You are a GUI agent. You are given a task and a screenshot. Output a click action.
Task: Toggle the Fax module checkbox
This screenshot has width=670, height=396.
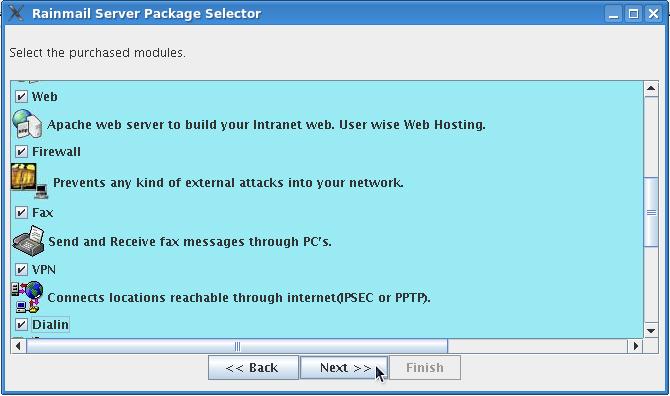[x=21, y=212]
